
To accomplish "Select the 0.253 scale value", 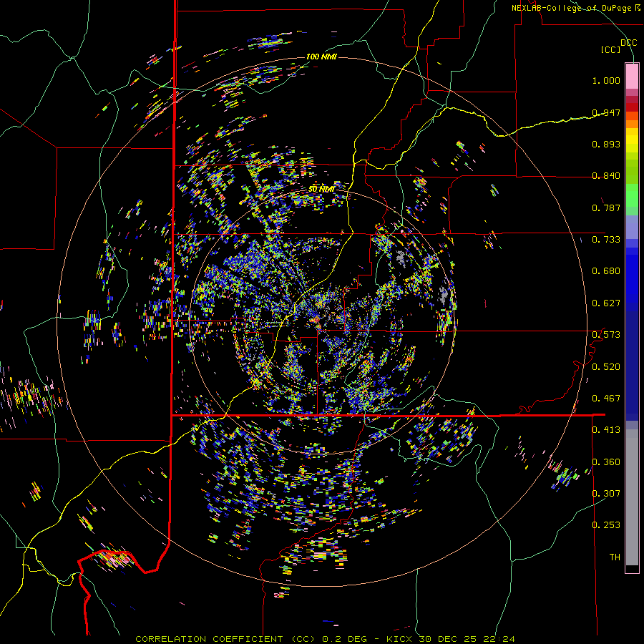I will (x=606, y=525).
